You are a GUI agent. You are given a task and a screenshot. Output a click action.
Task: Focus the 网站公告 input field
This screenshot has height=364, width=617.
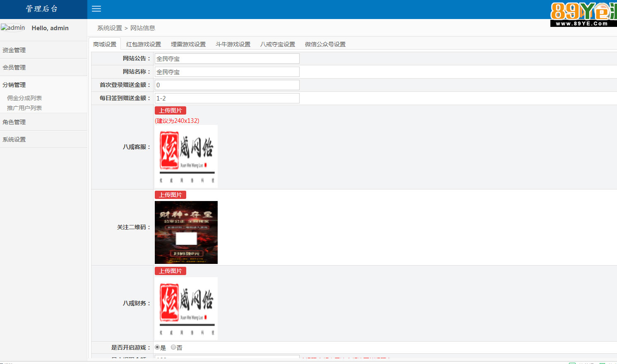tap(227, 59)
